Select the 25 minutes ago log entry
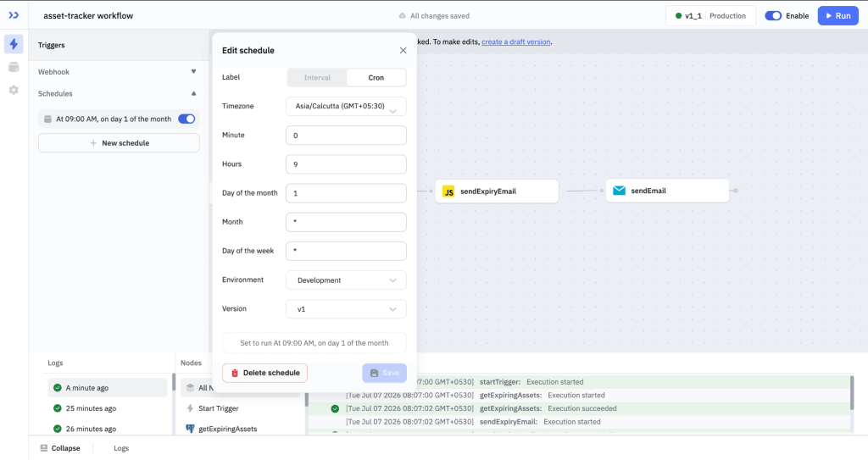This screenshot has width=868, height=460. 108,408
